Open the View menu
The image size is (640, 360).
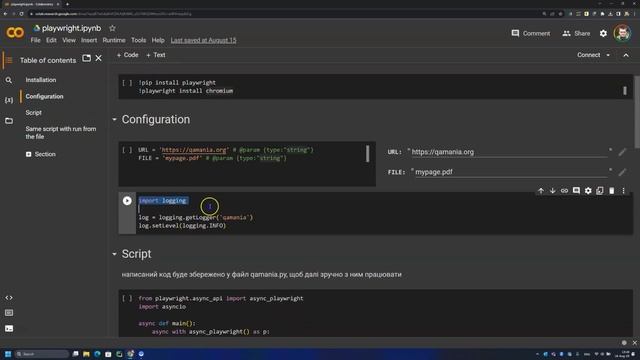coord(69,40)
